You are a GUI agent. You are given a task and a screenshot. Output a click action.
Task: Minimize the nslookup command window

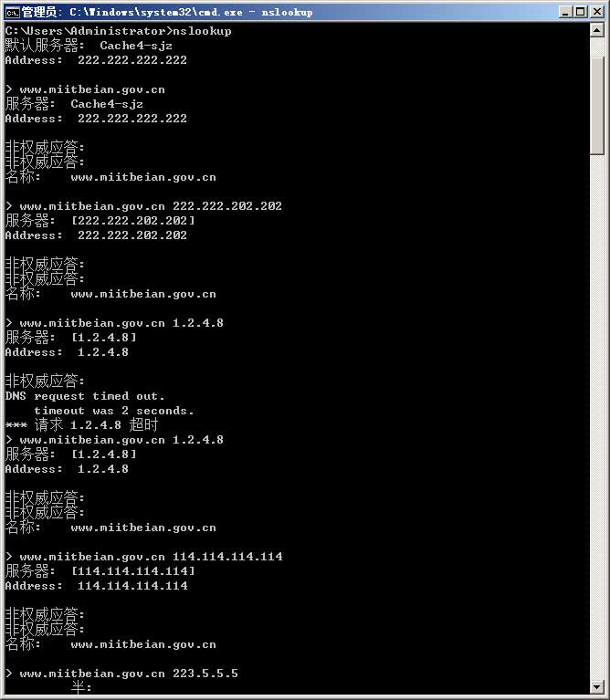coord(565,12)
